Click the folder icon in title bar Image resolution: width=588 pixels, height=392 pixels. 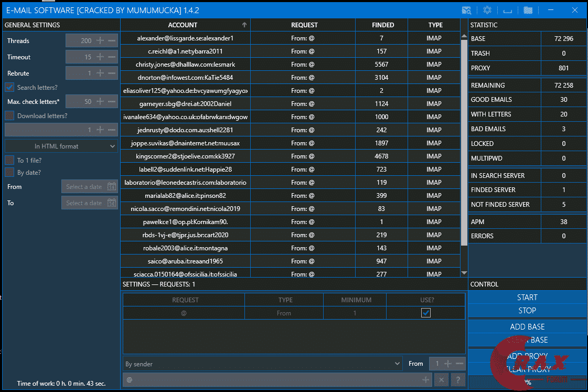pos(528,10)
